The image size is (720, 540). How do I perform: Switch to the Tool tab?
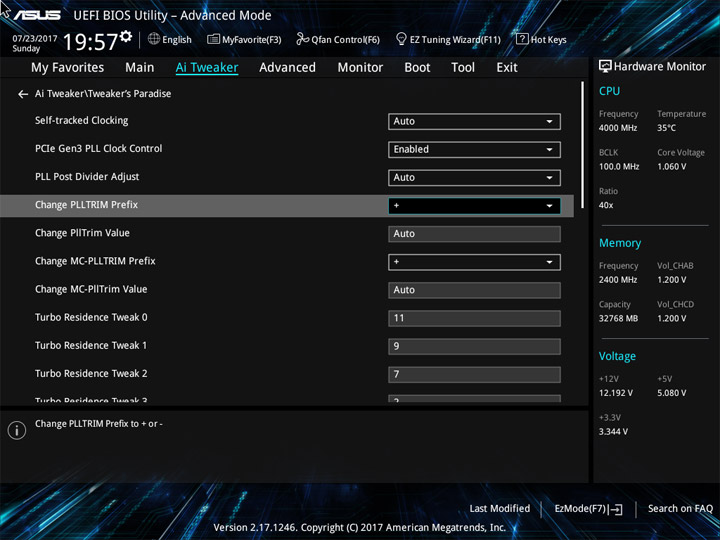pos(463,68)
